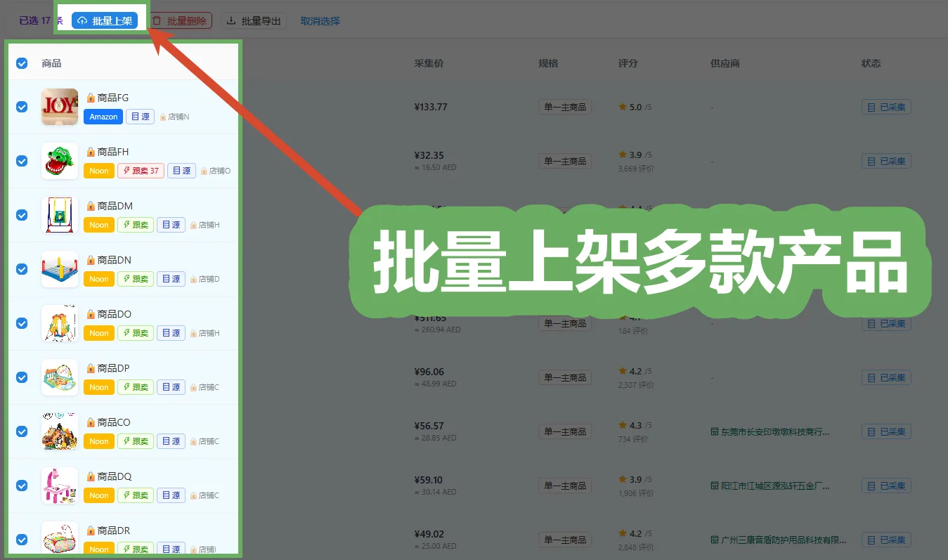The image size is (948, 560).
Task: Click the 跟卖 37 tag on 商品FH
Action: [141, 171]
